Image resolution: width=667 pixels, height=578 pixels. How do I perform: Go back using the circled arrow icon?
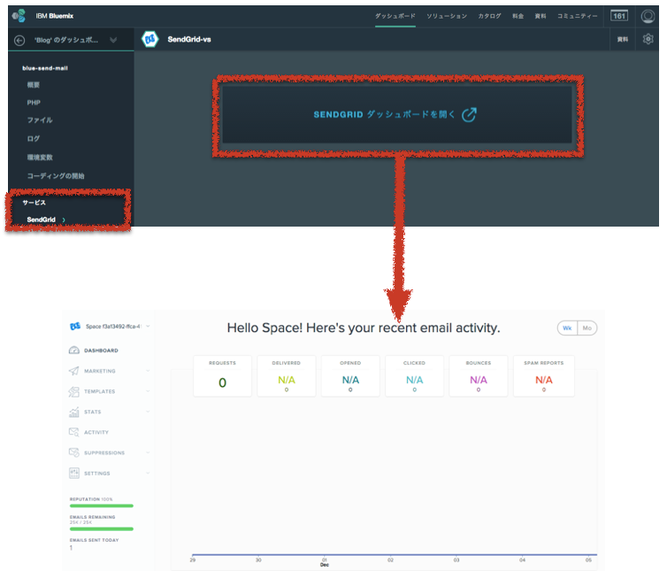coord(20,40)
